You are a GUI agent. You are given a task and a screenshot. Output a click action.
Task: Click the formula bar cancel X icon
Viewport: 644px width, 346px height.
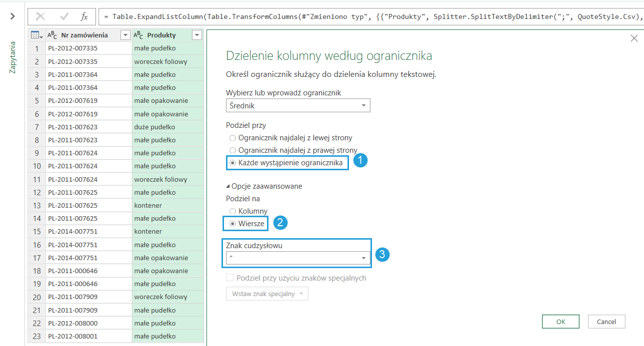coord(40,16)
